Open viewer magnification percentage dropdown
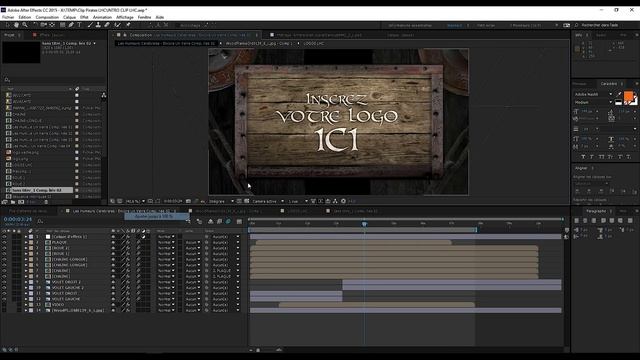Viewport: 640px width, 360px height. click(x=136, y=201)
